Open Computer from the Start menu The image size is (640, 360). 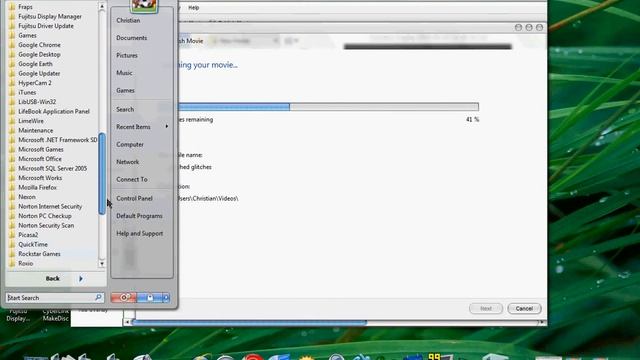tap(130, 144)
